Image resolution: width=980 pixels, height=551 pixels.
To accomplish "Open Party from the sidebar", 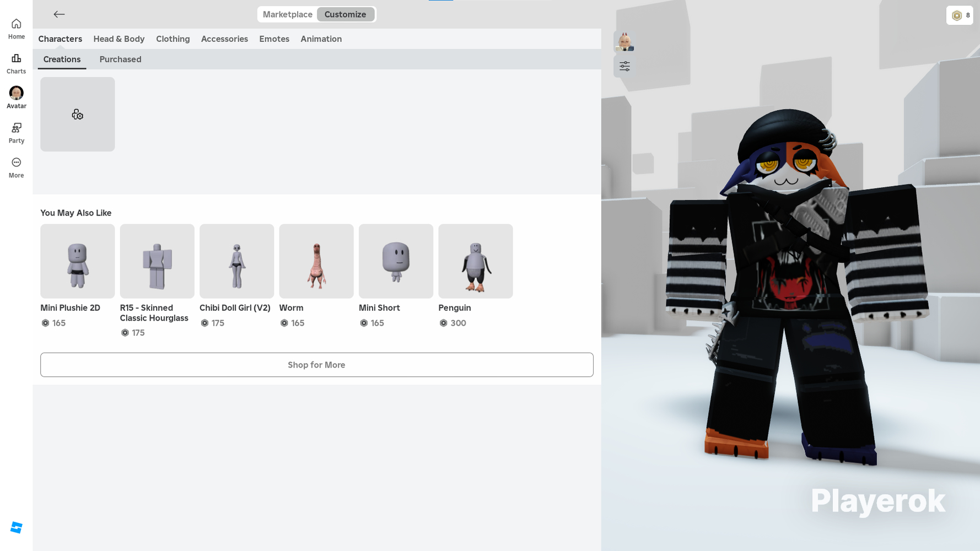I will pyautogui.click(x=17, y=133).
